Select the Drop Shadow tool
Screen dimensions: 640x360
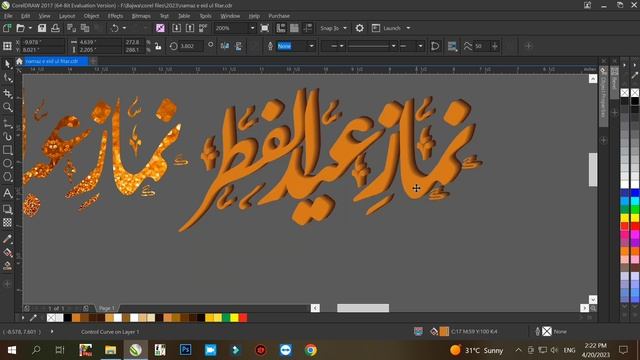(7, 209)
